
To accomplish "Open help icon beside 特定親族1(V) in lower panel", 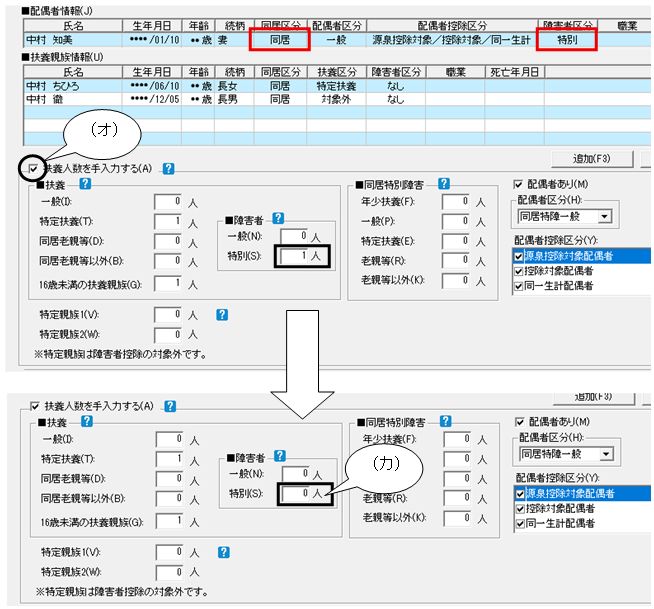I will (x=224, y=552).
